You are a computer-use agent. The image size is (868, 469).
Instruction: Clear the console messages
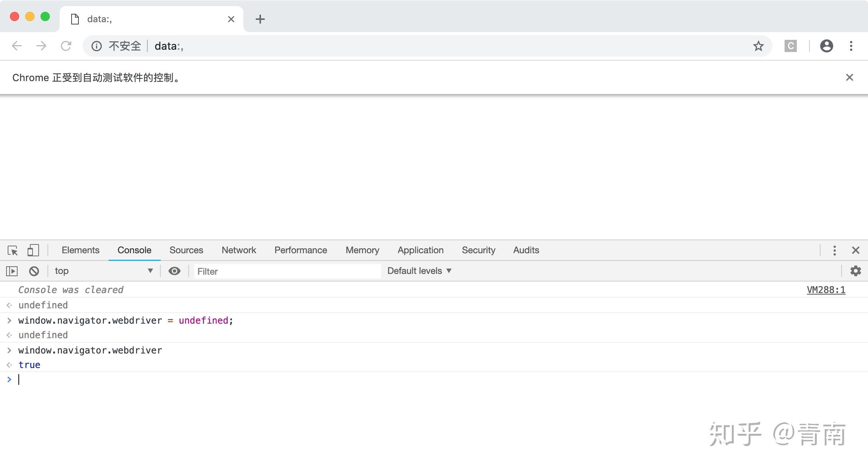34,271
